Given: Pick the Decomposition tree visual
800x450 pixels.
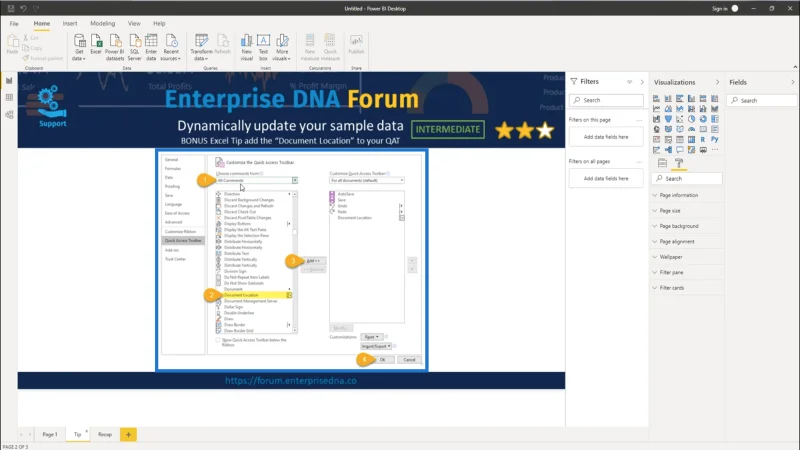Looking at the screenshot, I should pos(668,149).
